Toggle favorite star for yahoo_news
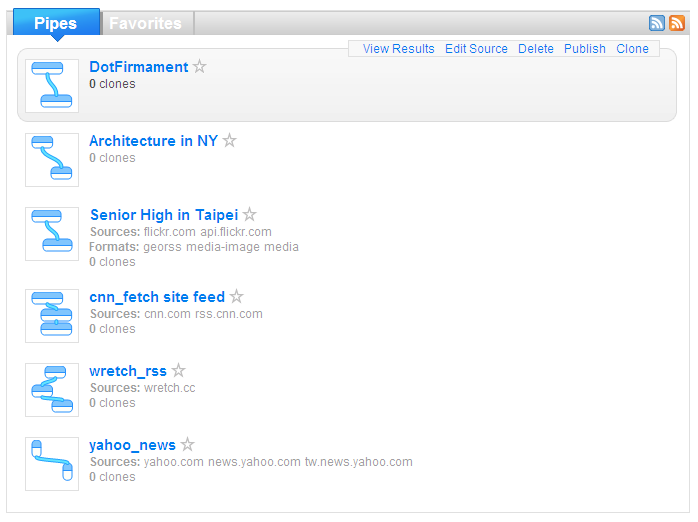Viewport: 698px width, 522px height. [188, 444]
